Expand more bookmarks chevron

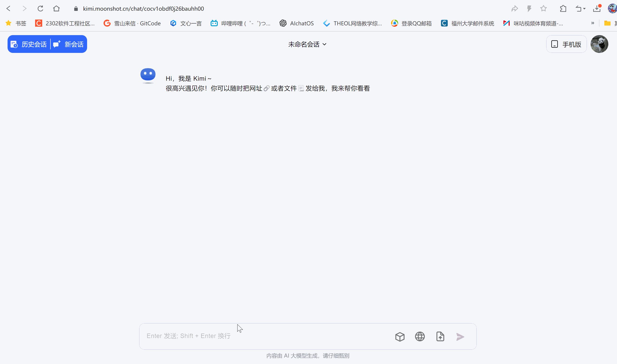coord(593,23)
